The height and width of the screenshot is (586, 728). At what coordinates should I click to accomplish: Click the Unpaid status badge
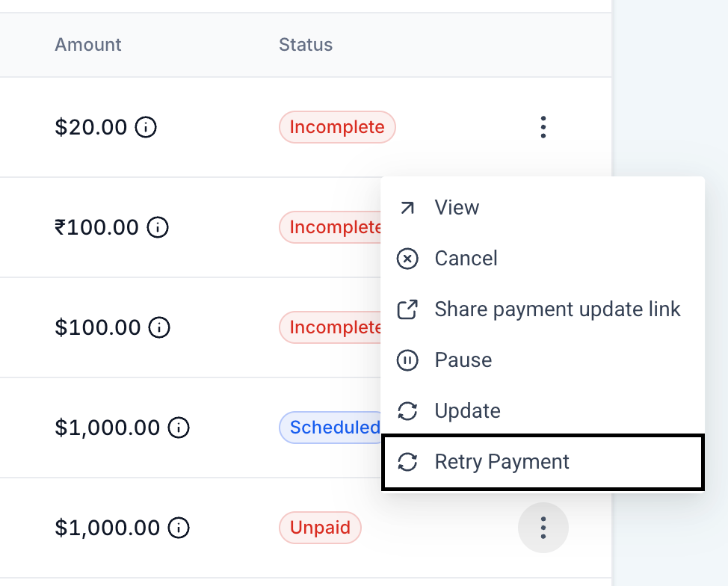[x=320, y=528]
